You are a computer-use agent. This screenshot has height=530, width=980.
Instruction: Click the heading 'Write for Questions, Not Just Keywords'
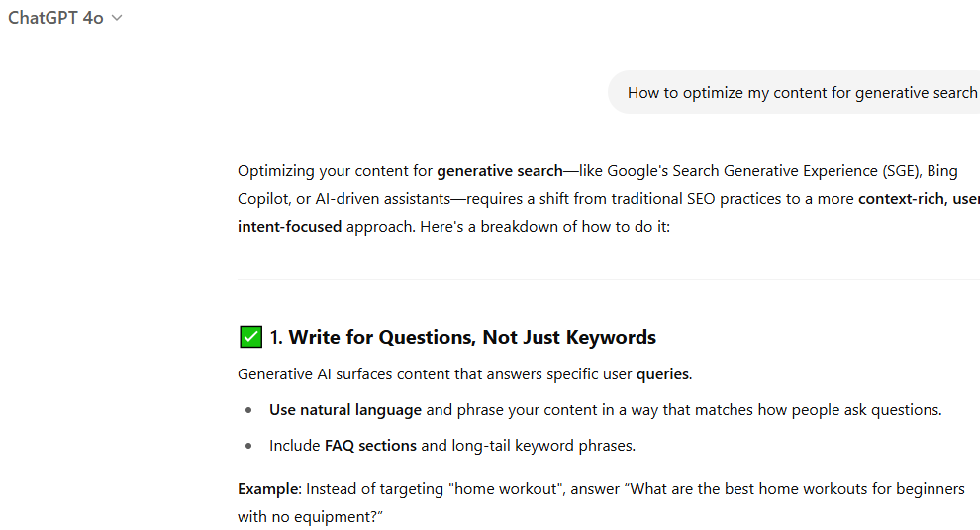click(472, 338)
